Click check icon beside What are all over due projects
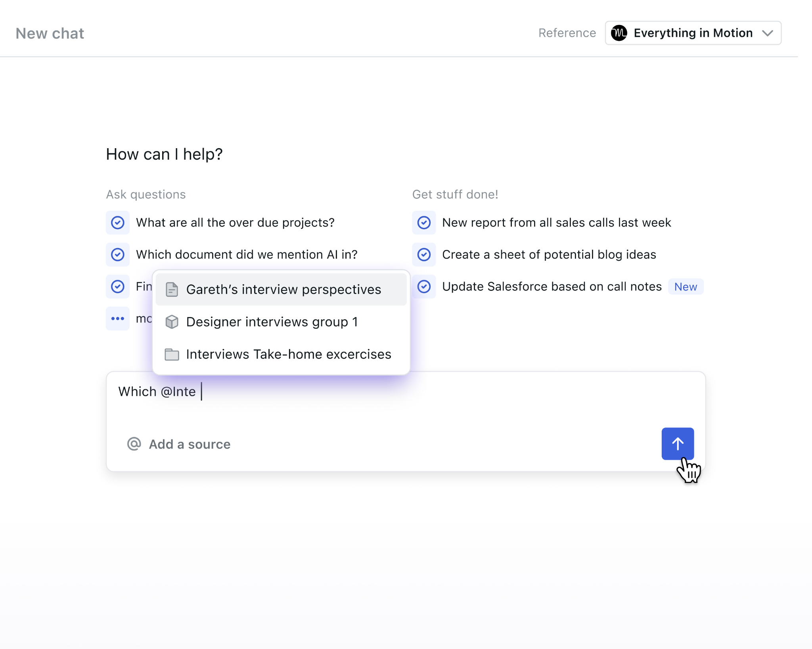Screen dimensions: 812x649 (118, 223)
